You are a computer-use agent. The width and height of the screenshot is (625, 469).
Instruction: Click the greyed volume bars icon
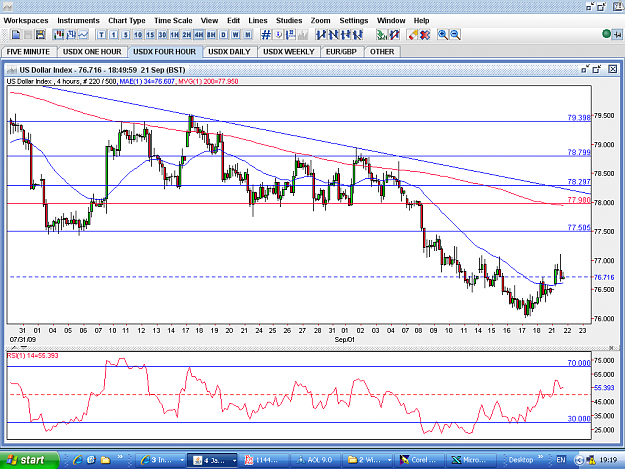tap(303, 35)
